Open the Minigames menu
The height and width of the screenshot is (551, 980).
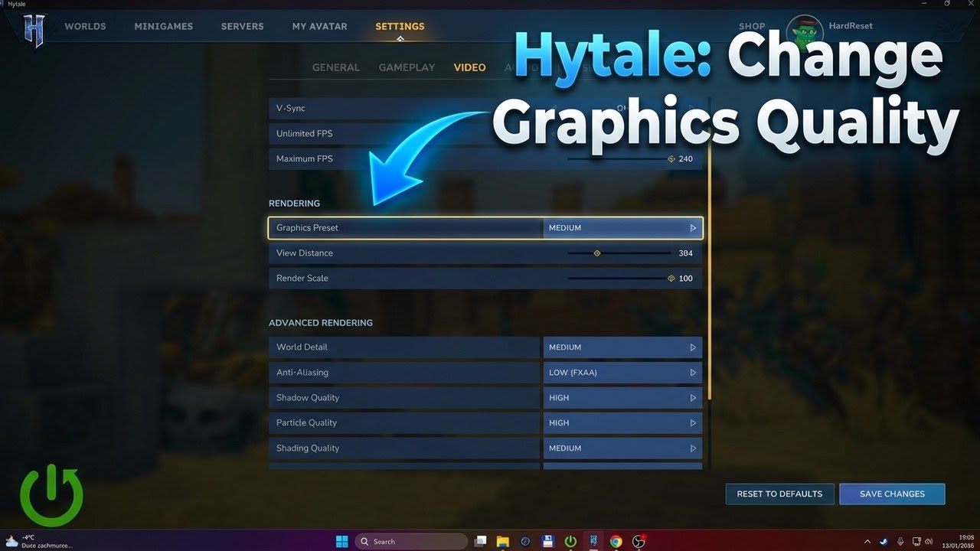(164, 27)
